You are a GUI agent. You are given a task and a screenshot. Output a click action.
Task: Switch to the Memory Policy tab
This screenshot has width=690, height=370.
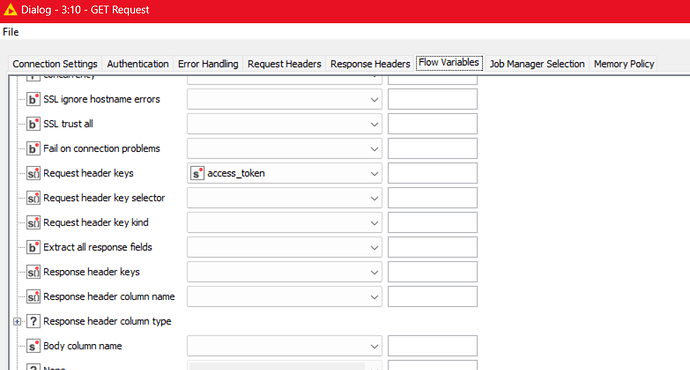624,64
